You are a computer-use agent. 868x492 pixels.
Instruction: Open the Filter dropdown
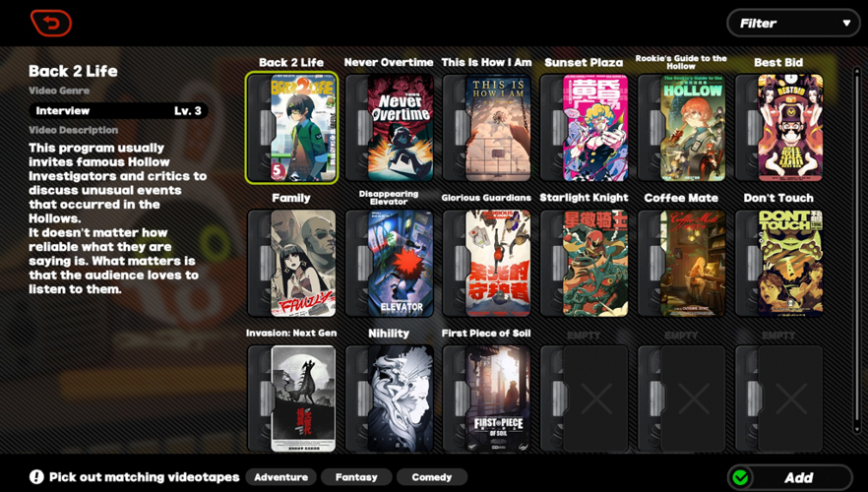[792, 23]
